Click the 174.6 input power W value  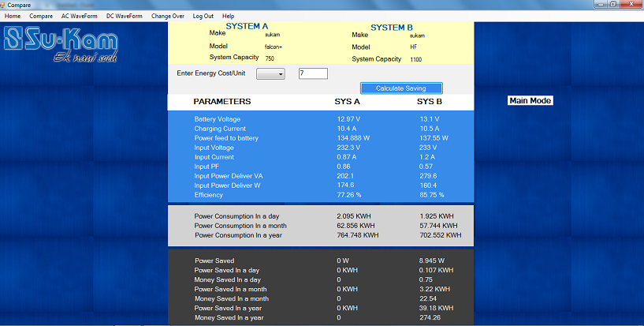click(345, 185)
